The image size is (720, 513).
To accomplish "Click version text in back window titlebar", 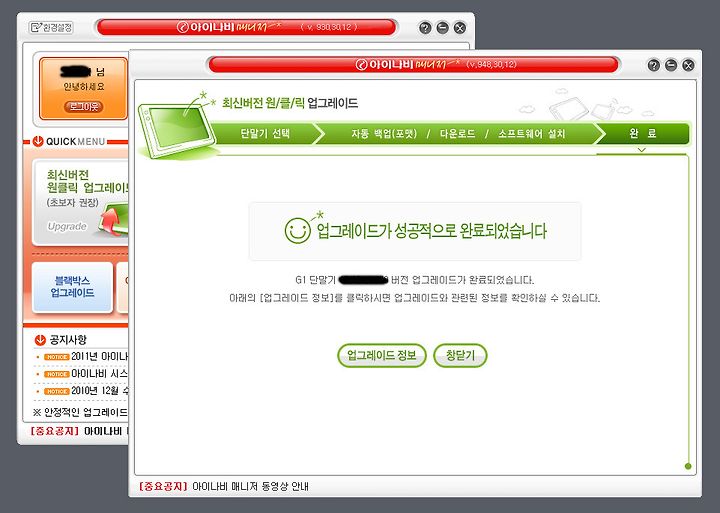I will (x=329, y=27).
